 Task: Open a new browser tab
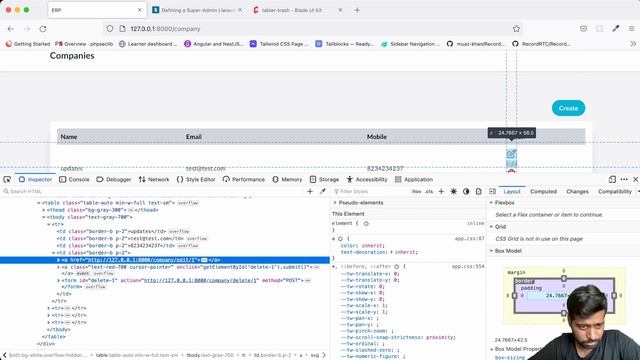(x=357, y=10)
